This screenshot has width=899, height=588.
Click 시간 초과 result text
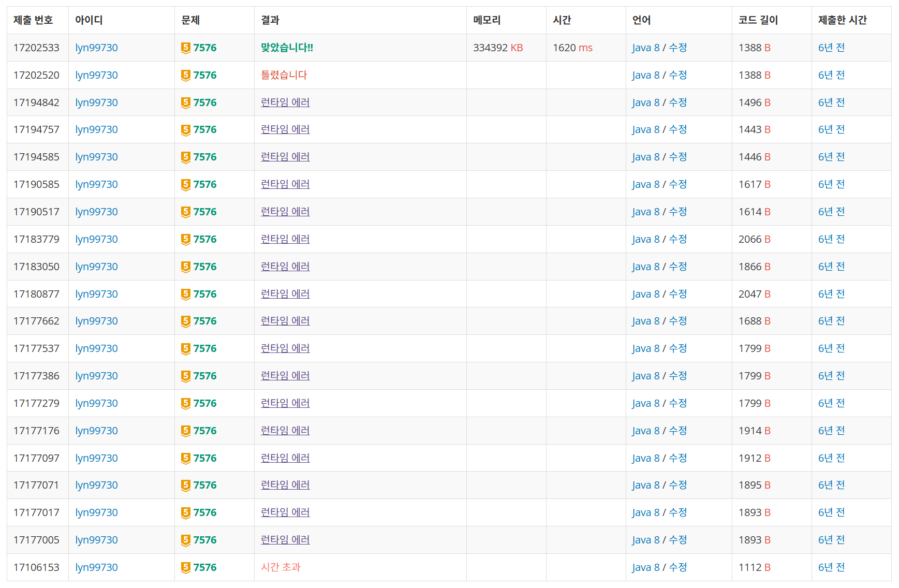pos(281,567)
